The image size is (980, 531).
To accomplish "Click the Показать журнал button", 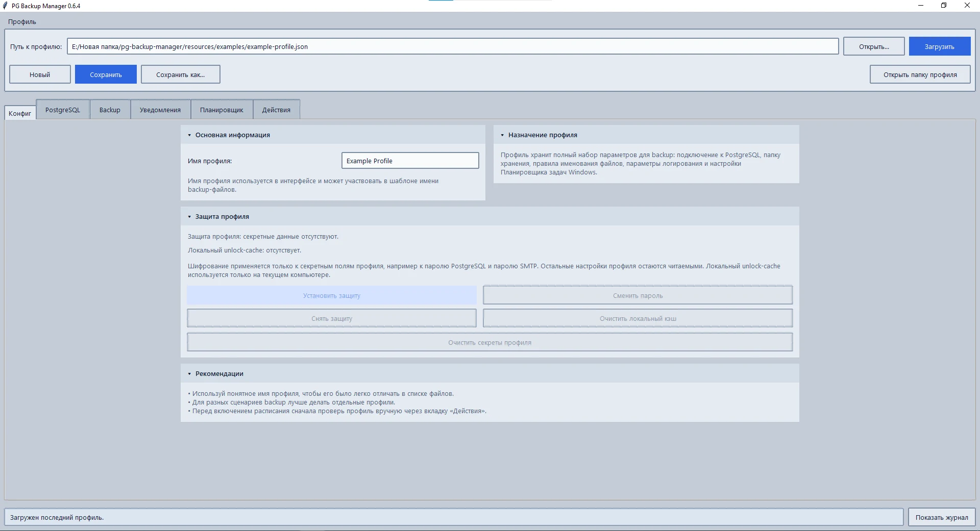I will [x=942, y=517].
